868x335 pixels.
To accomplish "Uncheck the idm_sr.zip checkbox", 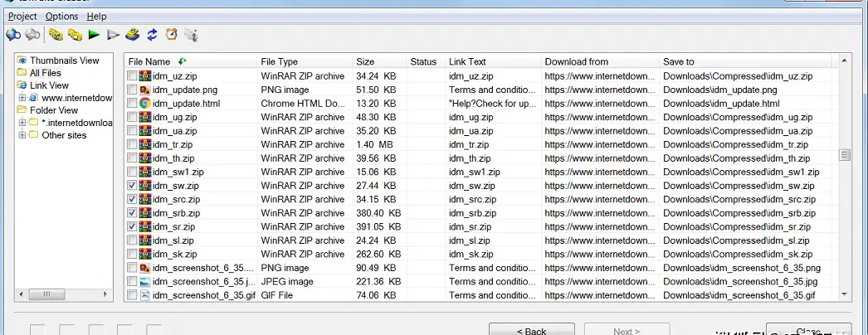I will (x=132, y=226).
